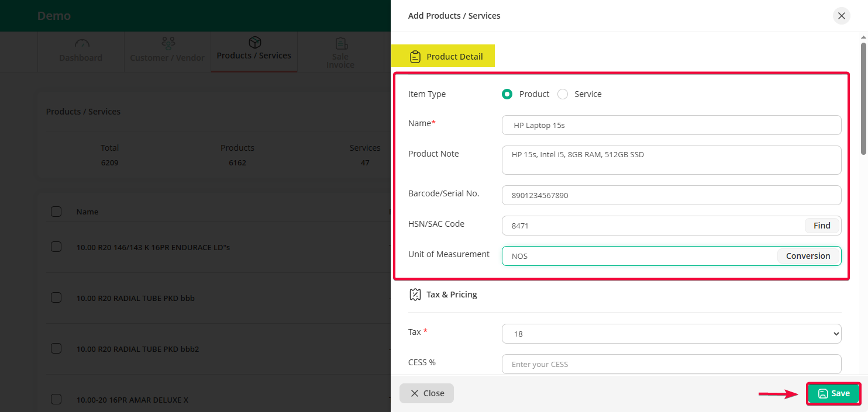Click the Barcode/Serial No. input field

[x=671, y=195]
